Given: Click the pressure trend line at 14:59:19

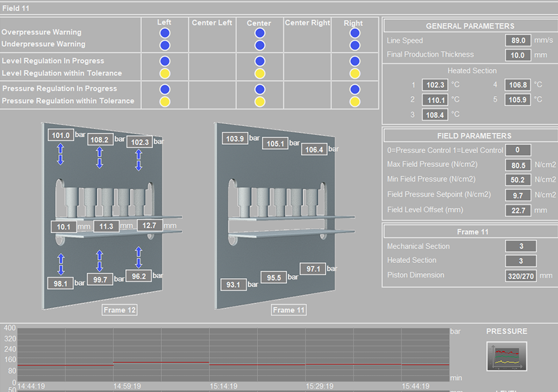Looking at the screenshot, I should (113, 362).
